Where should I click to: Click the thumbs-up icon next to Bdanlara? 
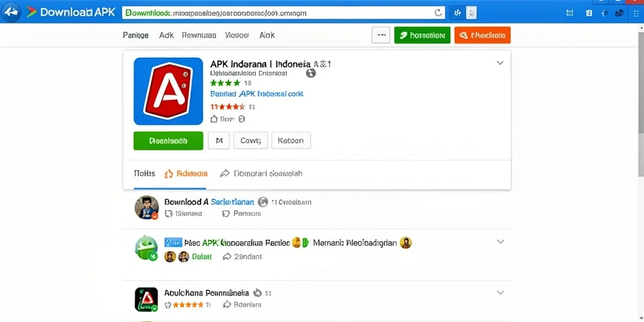(226, 305)
